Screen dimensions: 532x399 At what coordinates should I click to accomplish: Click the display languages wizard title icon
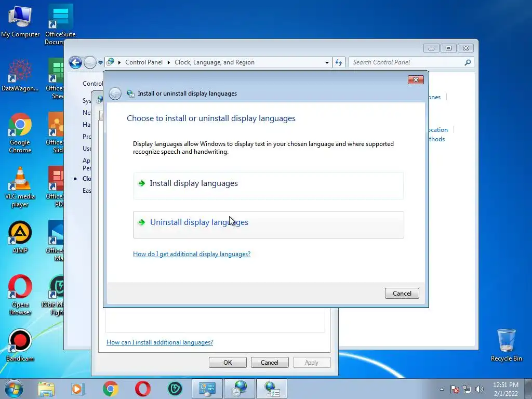[x=130, y=94]
